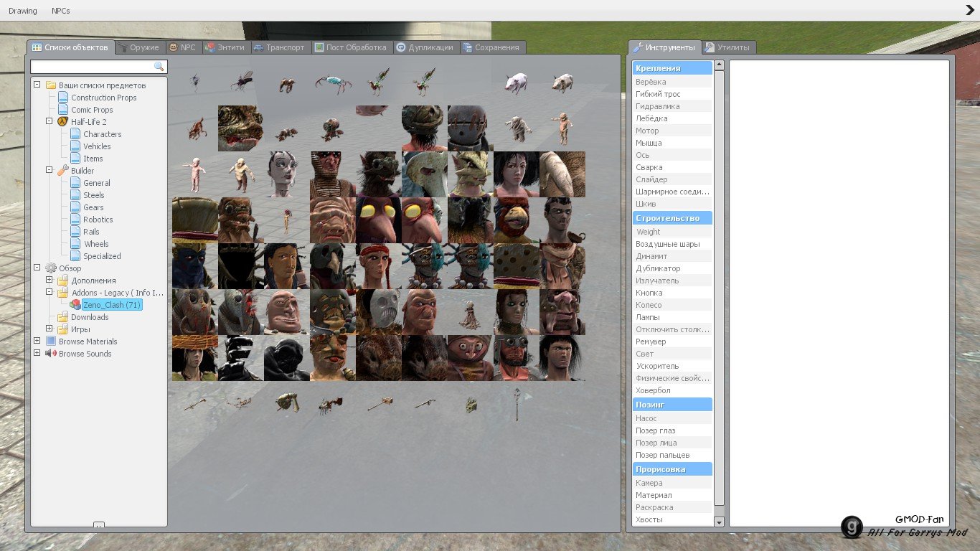Switch to the Утилиты tab

tap(727, 47)
